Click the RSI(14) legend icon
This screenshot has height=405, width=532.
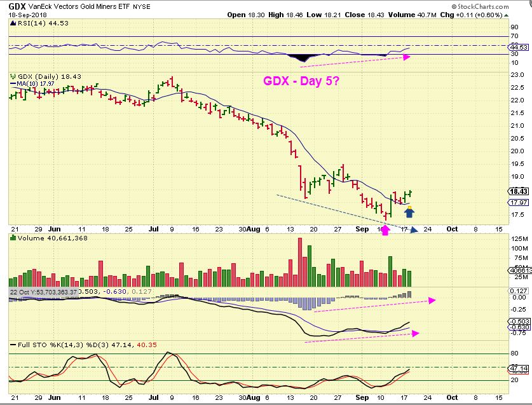pyautogui.click(x=13, y=23)
